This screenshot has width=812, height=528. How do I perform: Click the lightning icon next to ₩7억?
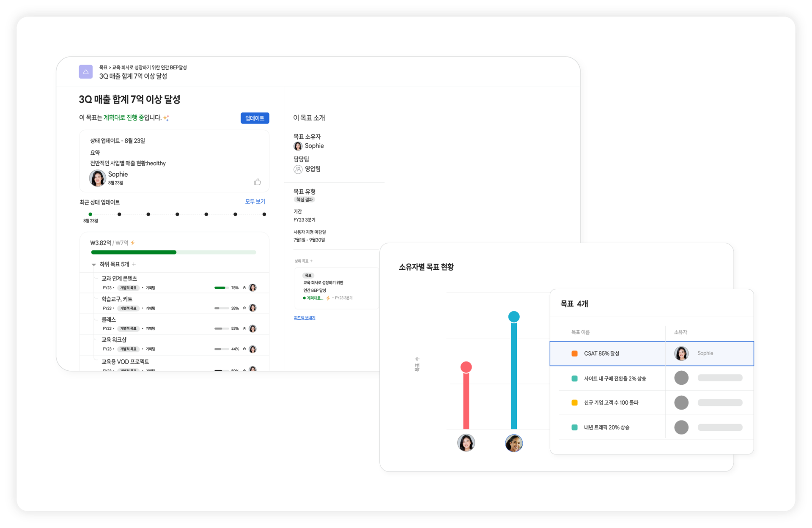point(133,243)
